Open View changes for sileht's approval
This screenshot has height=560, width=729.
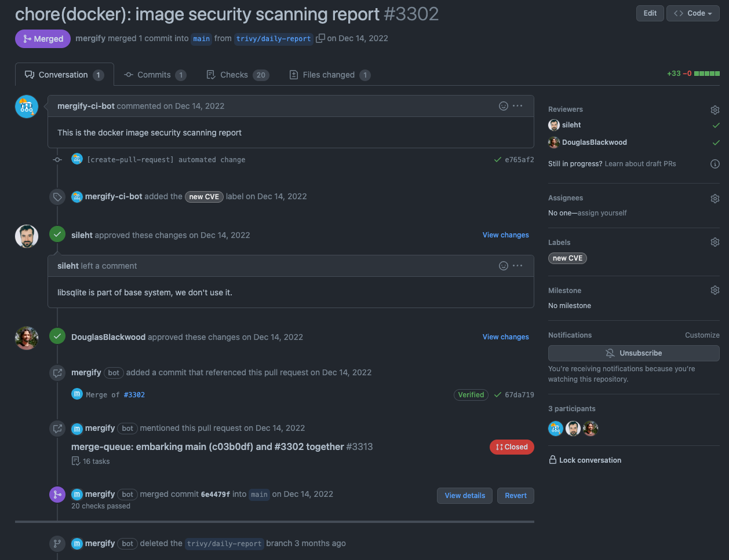point(506,235)
